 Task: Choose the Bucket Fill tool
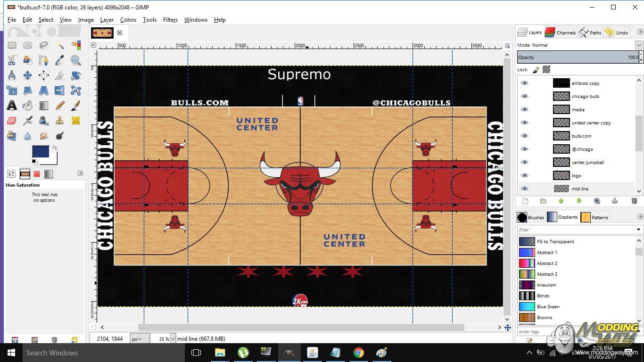[28, 106]
